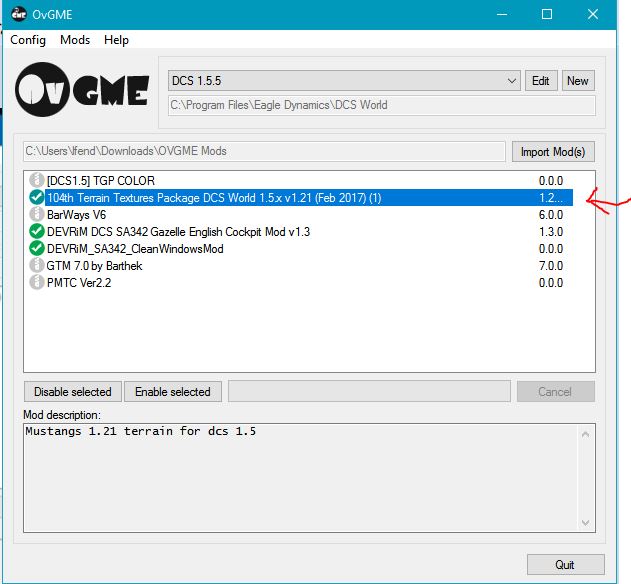Click Disable selected button
Screen dimensions: 631x584
pyautogui.click(x=73, y=392)
